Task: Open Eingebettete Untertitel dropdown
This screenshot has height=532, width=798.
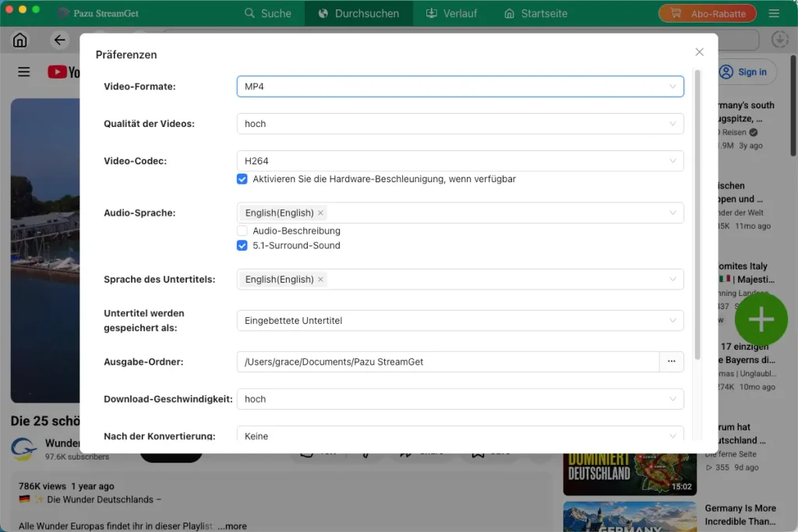Action: pyautogui.click(x=460, y=320)
